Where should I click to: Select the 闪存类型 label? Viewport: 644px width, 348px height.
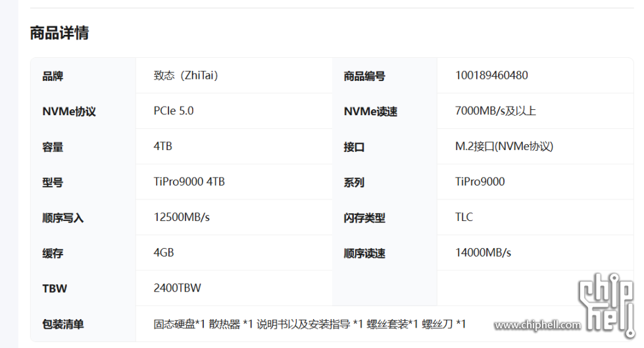[364, 218]
